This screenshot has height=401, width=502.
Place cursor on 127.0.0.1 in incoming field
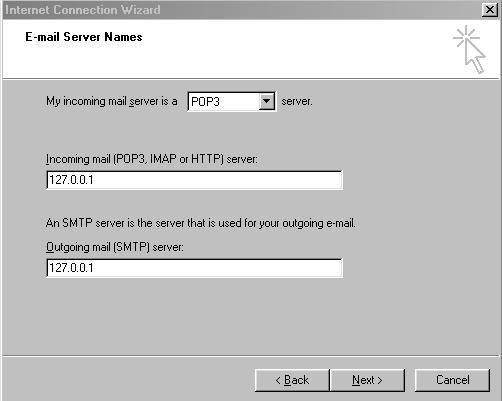point(71,180)
